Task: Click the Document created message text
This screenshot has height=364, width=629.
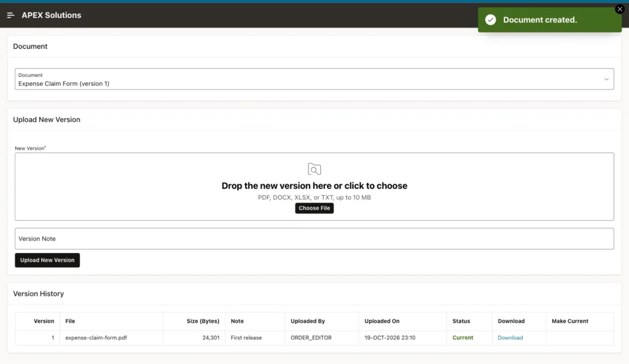Action: click(x=540, y=20)
